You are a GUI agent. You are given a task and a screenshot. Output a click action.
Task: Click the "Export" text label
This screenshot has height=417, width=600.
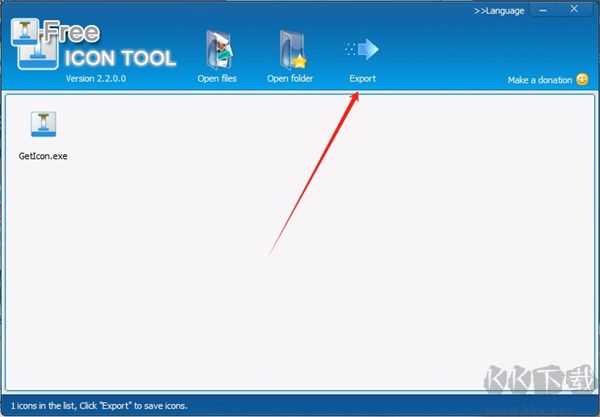point(362,79)
